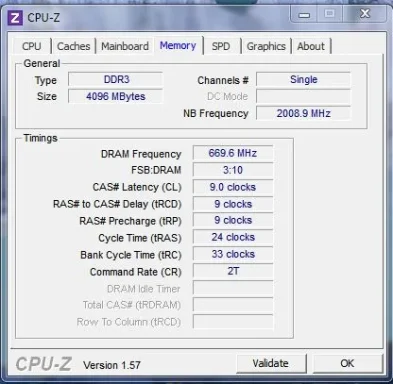The image size is (393, 384).
Task: Click the empty Row To Column field
Action: coord(233,322)
